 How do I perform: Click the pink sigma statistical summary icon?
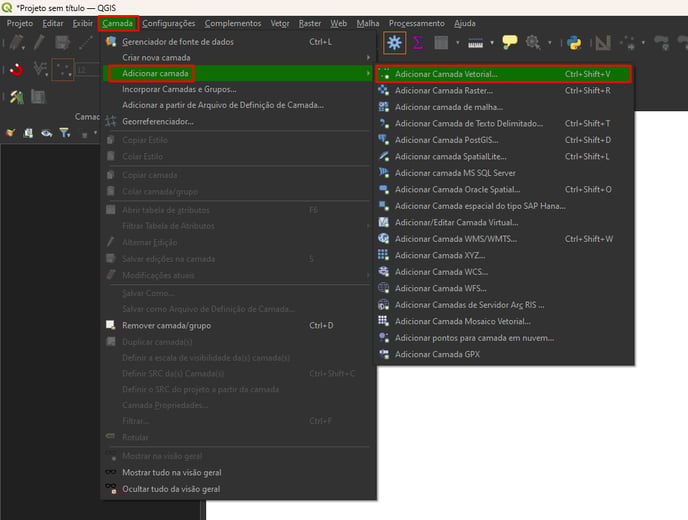(x=418, y=43)
